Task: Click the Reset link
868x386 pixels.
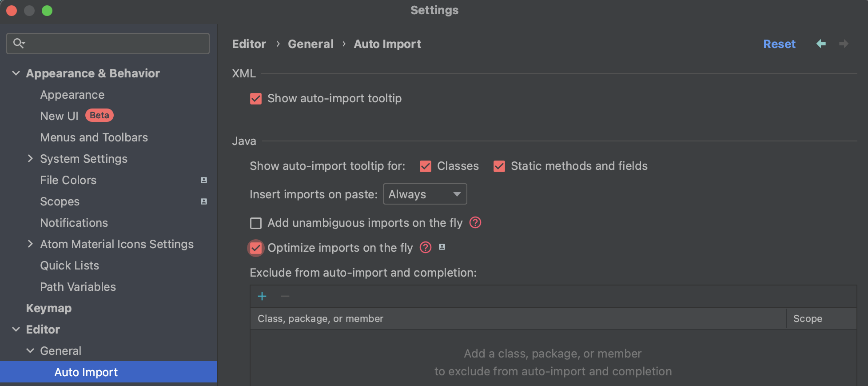Action: pos(779,44)
